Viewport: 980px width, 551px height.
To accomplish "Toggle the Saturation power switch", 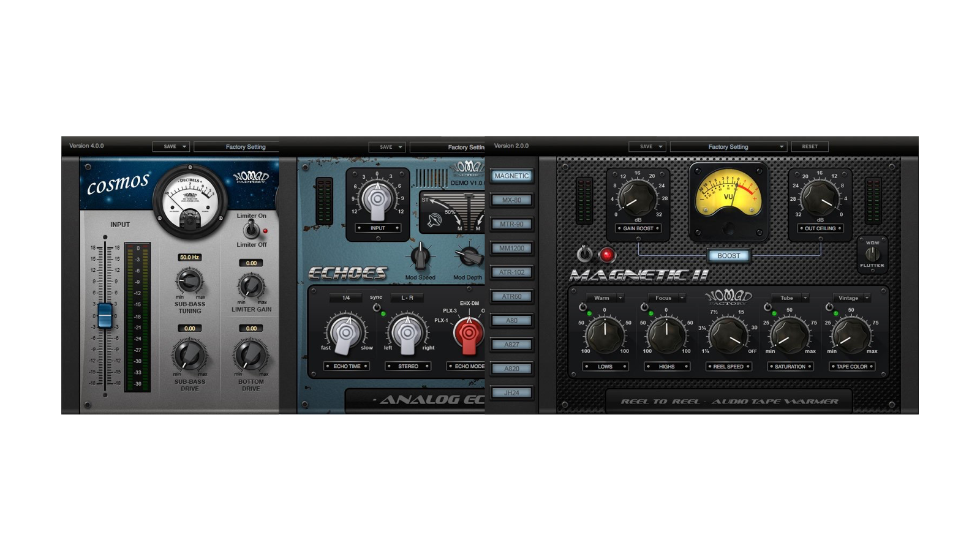I will point(767,307).
